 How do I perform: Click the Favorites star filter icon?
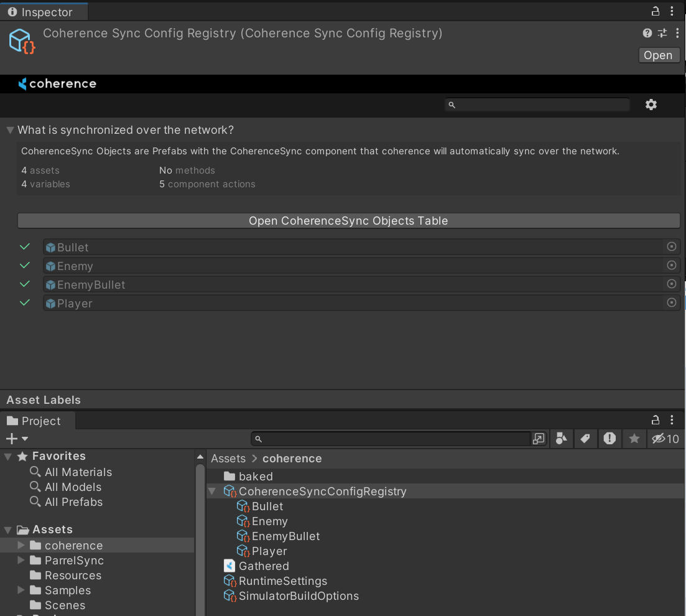pyautogui.click(x=634, y=439)
